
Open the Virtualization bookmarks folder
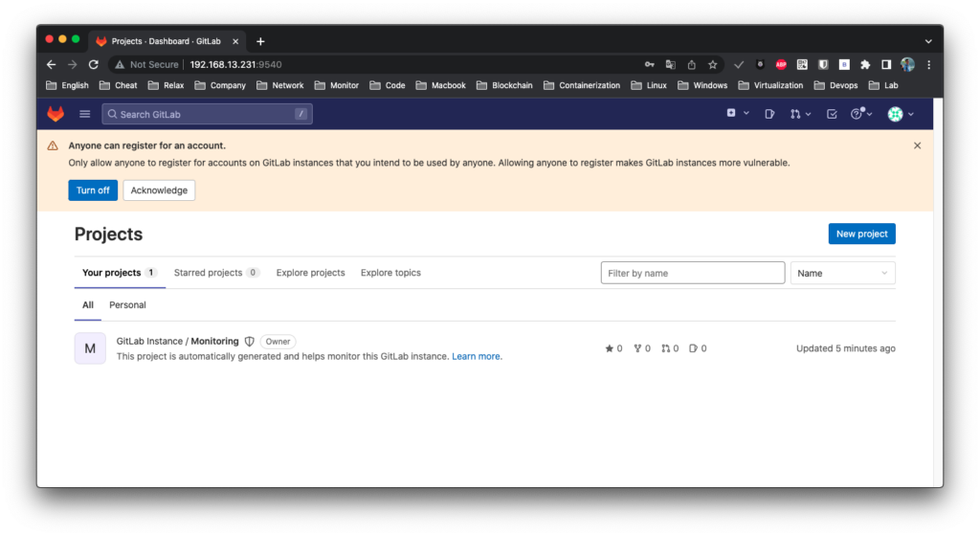coord(770,85)
